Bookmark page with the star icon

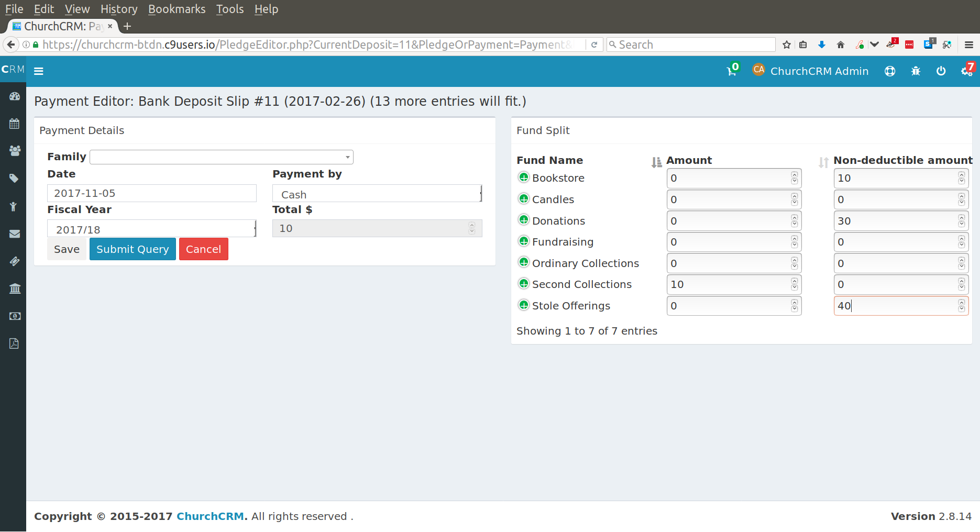pos(786,45)
